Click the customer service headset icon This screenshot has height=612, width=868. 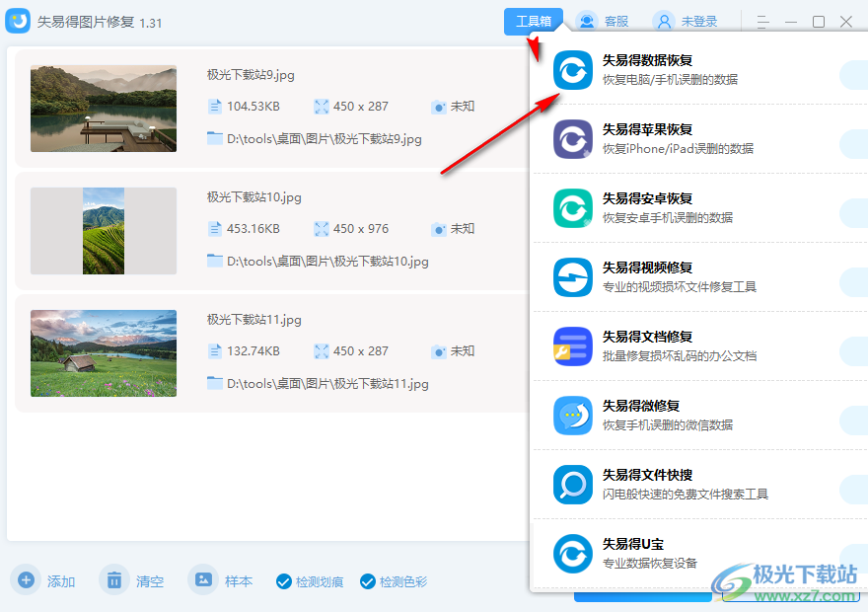pyautogui.click(x=587, y=22)
